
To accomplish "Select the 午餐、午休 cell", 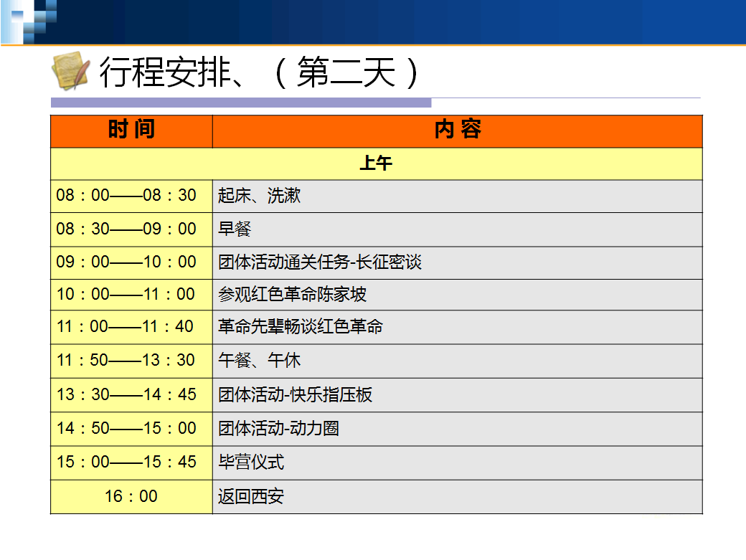I will click(x=457, y=361).
